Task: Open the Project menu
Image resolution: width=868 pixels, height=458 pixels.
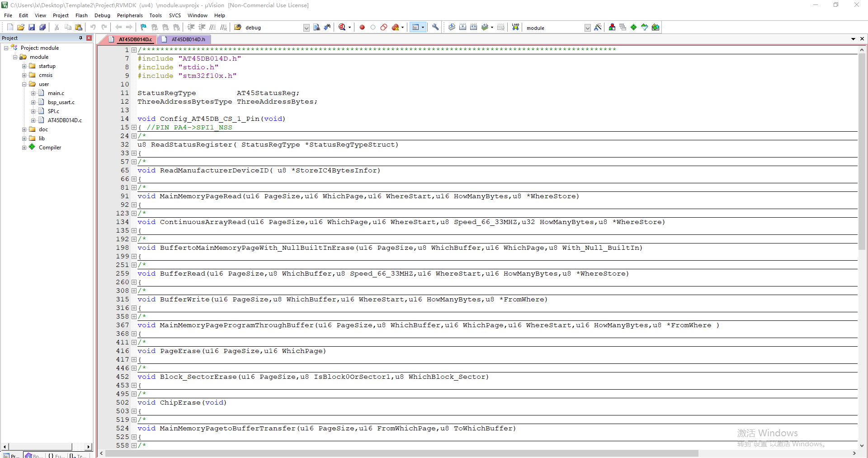Action: (61, 15)
